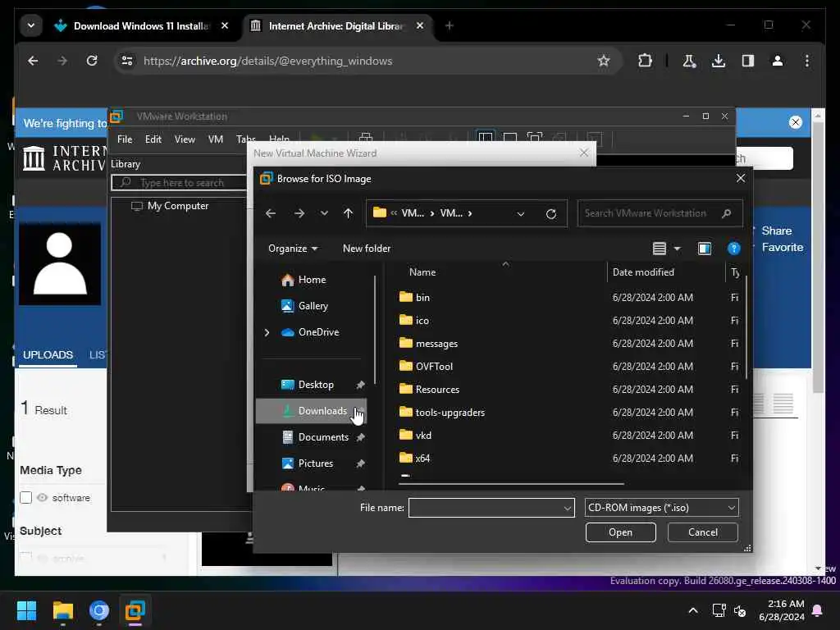Open VMware Edit menu
The image size is (840, 630).
[153, 139]
